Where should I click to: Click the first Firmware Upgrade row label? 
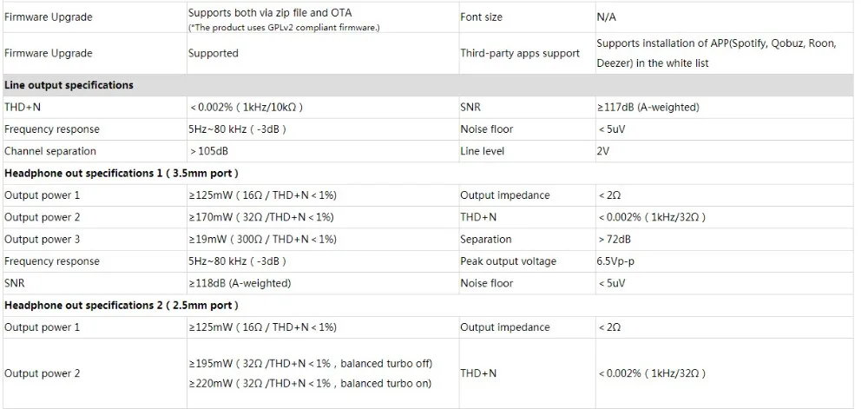tap(48, 17)
